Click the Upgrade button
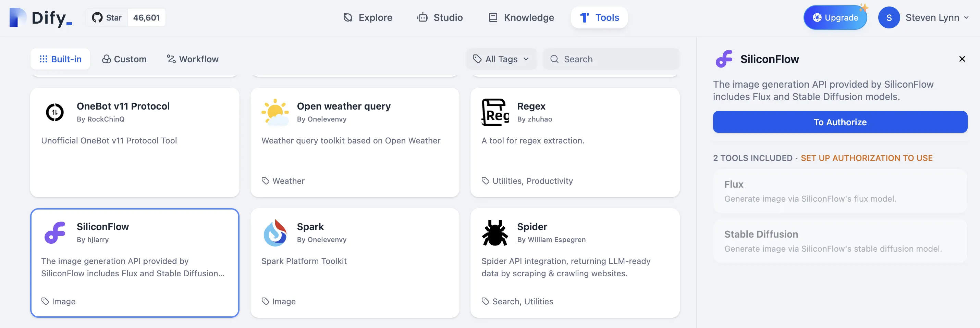980x328 pixels. coord(835,18)
